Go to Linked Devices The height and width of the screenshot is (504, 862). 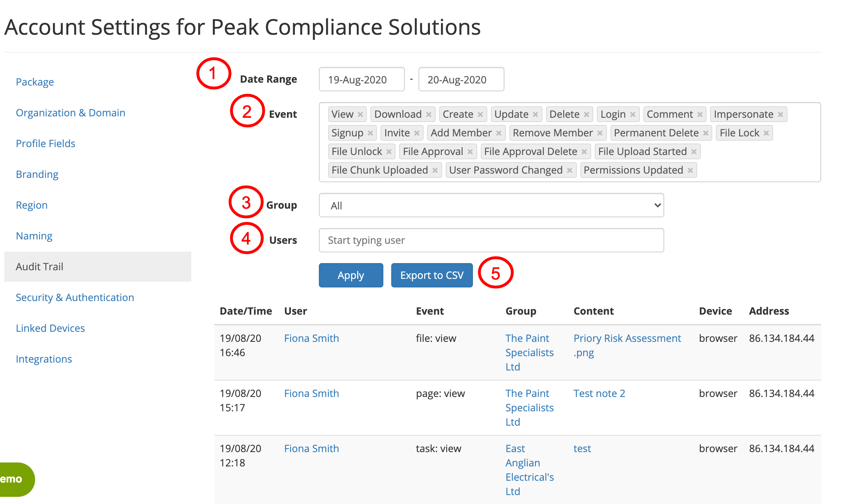[50, 328]
